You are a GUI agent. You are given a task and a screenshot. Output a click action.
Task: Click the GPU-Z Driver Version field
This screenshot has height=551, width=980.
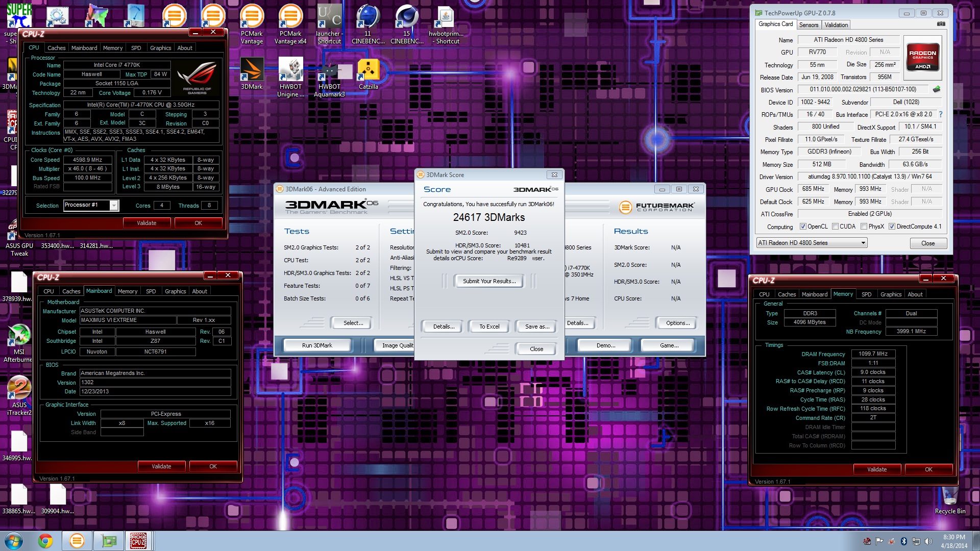pyautogui.click(x=870, y=177)
